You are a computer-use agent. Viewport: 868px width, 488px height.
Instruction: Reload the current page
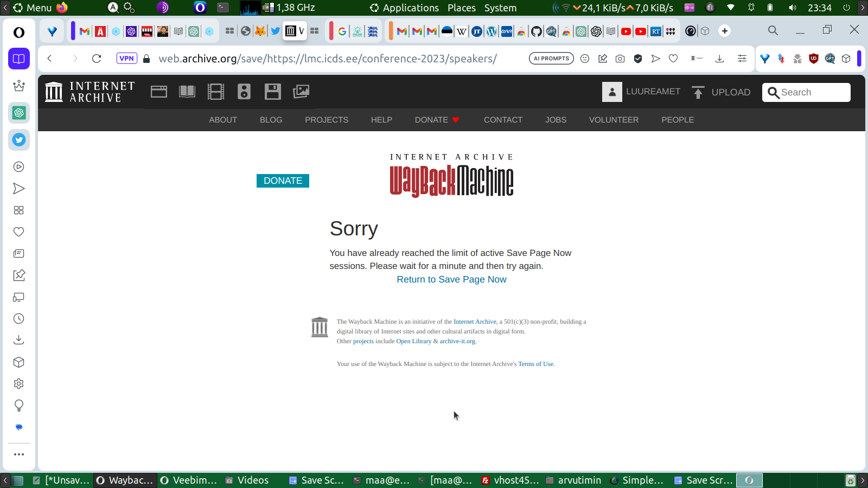tap(97, 59)
